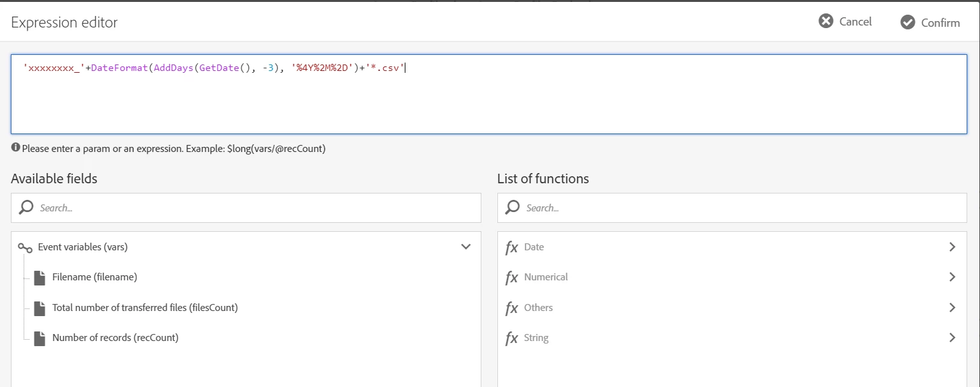Click the Confirm checkmark icon
Viewport: 980px width, 387px height.
(x=907, y=22)
